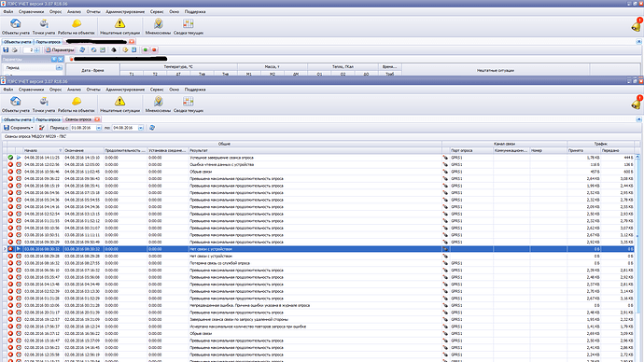Click the Параметры button in upper toolbar
The image size is (644, 362).
[x=60, y=50]
